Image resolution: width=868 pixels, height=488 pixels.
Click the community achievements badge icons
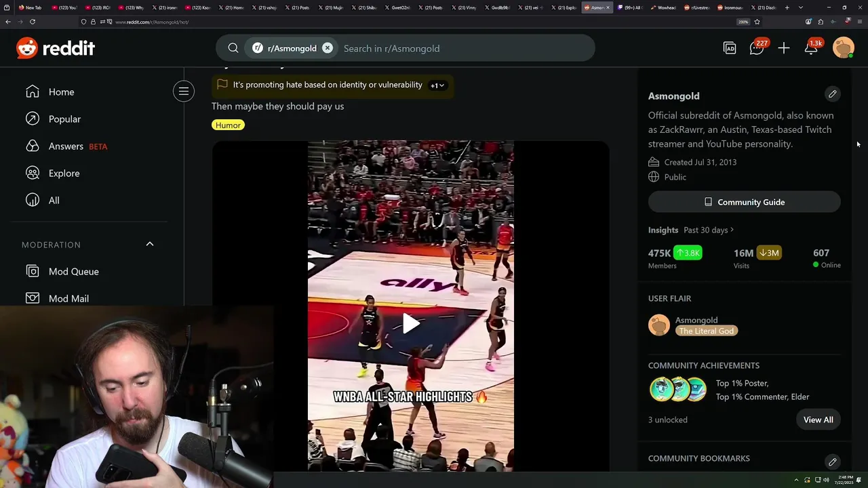(x=679, y=390)
